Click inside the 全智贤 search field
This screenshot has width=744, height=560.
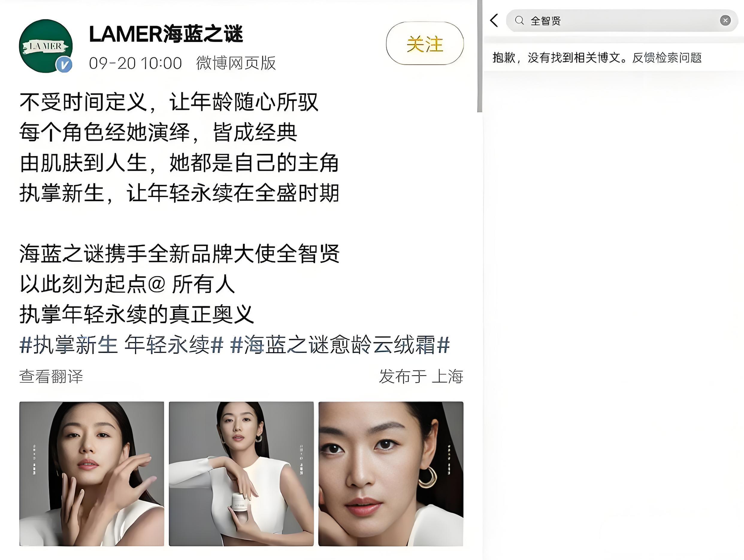tap(622, 21)
